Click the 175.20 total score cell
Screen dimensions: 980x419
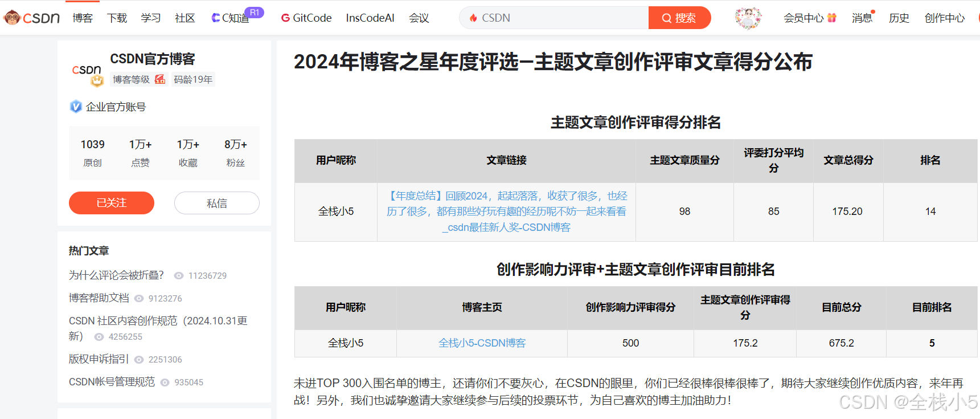coord(848,211)
